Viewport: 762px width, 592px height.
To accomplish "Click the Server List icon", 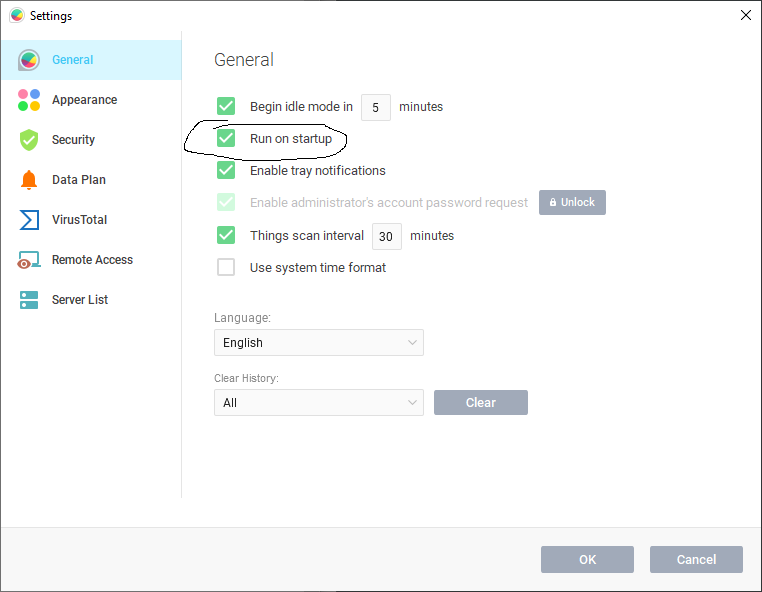I will tap(29, 300).
